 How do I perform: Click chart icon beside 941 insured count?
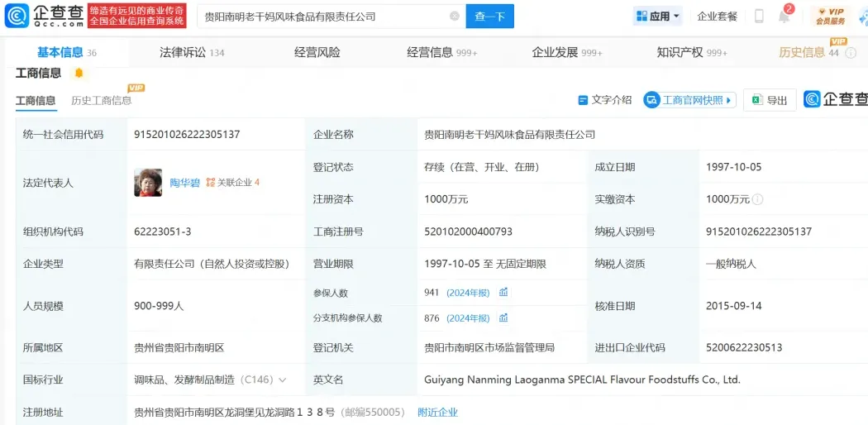(x=503, y=292)
